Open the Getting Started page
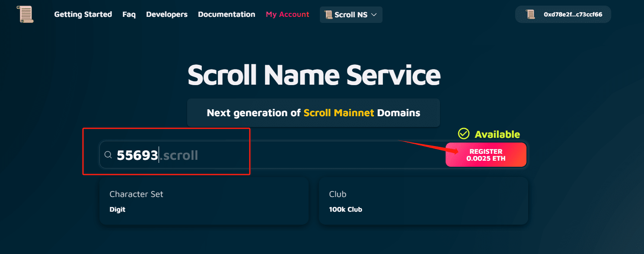The height and width of the screenshot is (254, 644). (x=83, y=14)
